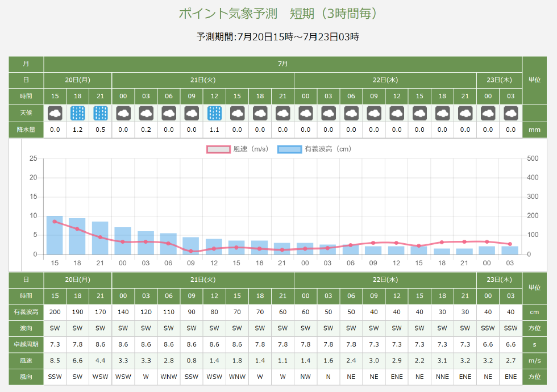Click the wind direction cell NNE
The image size is (557, 392).
tap(442, 377)
